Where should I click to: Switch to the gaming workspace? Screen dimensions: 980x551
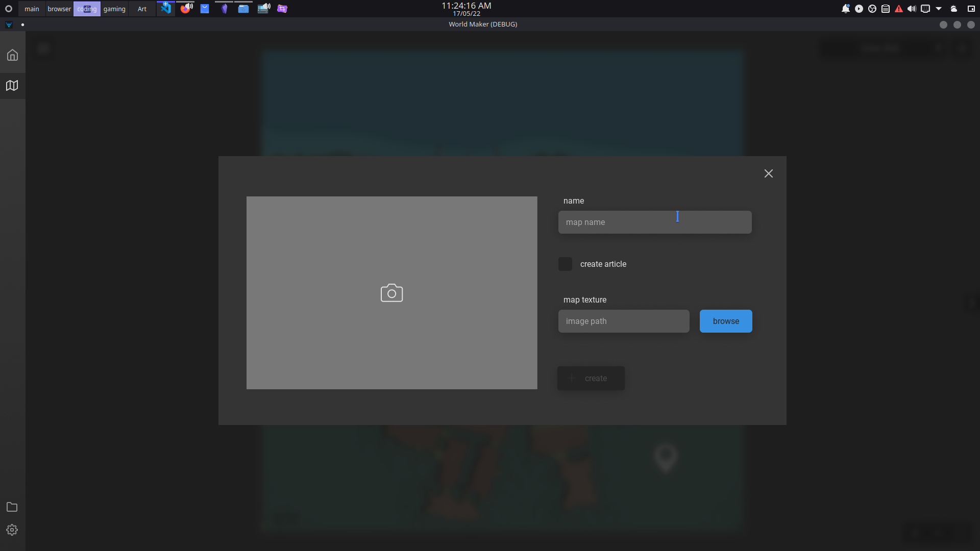click(114, 9)
